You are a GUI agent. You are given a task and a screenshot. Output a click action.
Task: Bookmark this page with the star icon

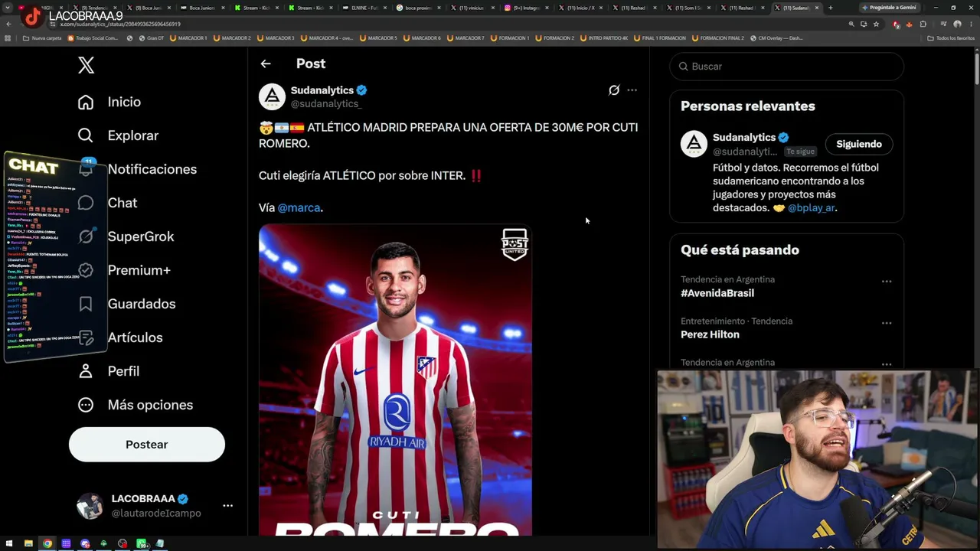(x=876, y=24)
